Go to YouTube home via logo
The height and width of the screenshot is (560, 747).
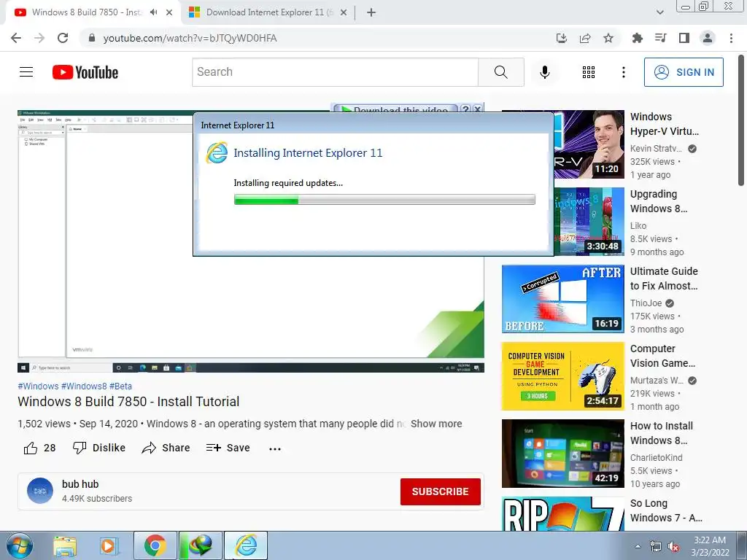(85, 72)
